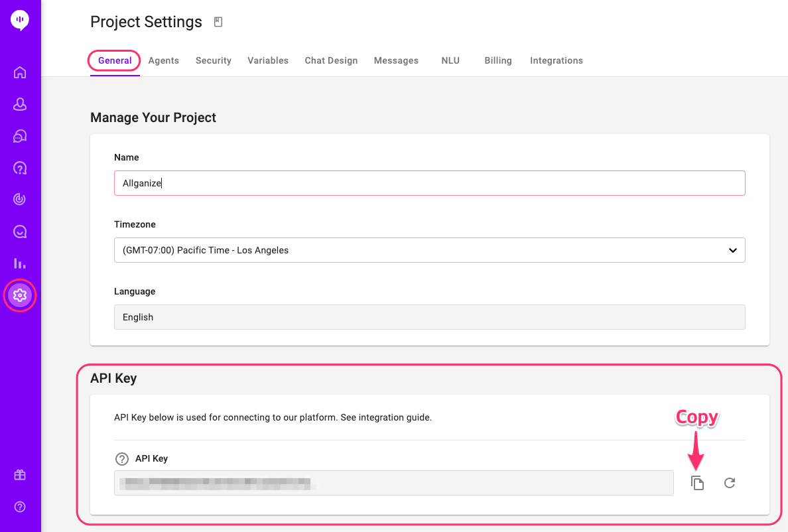The height and width of the screenshot is (532, 788).
Task: Copy the API key with the copy icon
Action: coord(697,483)
